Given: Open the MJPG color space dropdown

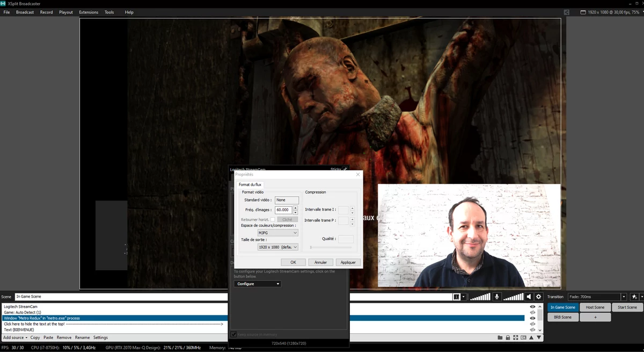Looking at the screenshot, I should (x=277, y=233).
